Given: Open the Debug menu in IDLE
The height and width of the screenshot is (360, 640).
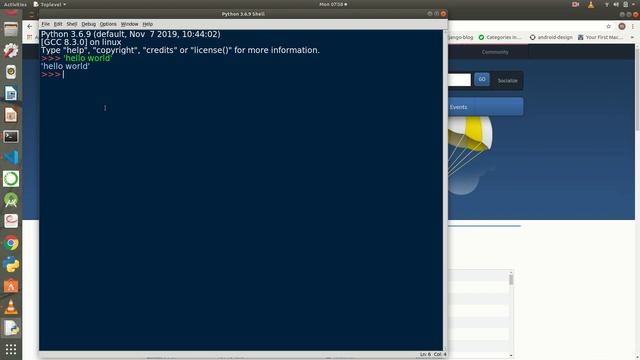Looking at the screenshot, I should [x=89, y=24].
